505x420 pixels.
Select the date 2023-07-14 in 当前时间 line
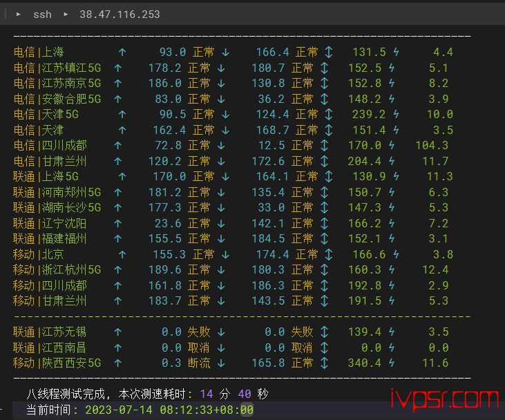tap(119, 410)
